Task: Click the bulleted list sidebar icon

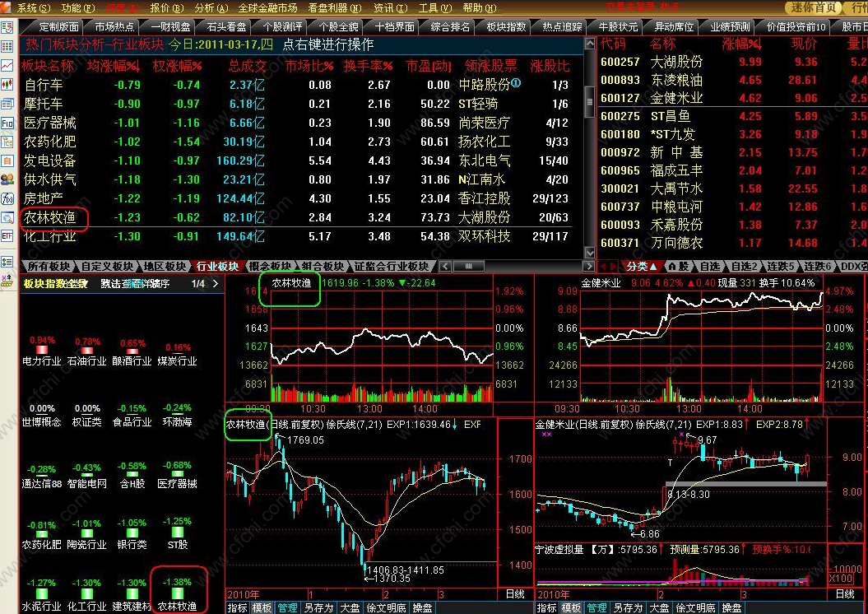Action: (x=7, y=262)
